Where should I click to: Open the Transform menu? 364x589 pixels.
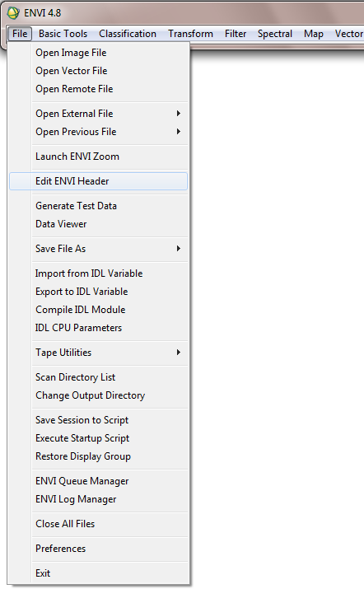point(190,34)
